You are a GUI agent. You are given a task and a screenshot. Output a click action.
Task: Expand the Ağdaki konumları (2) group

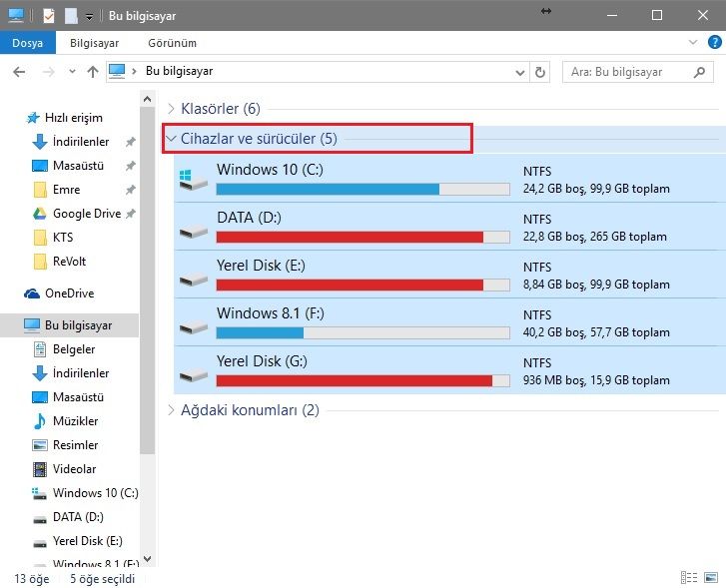(x=171, y=409)
